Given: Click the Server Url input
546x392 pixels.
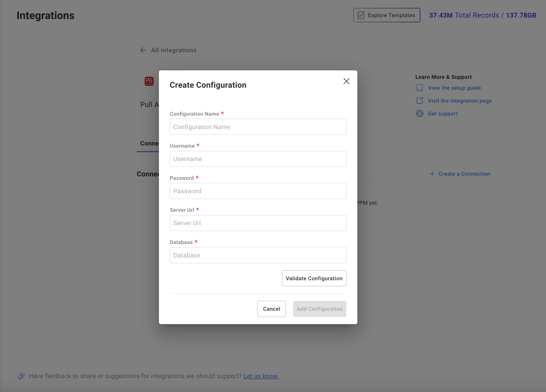Looking at the screenshot, I should tap(258, 223).
